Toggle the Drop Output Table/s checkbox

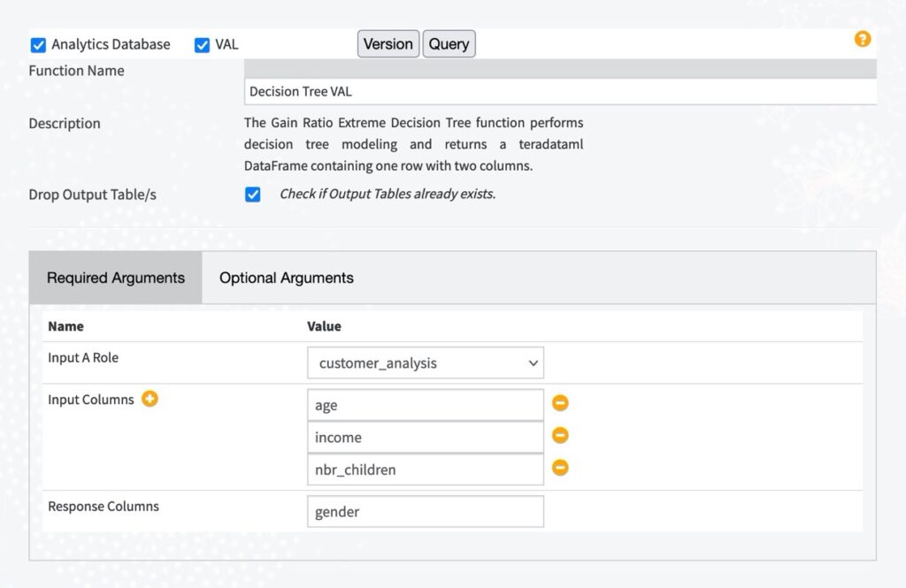pos(252,194)
